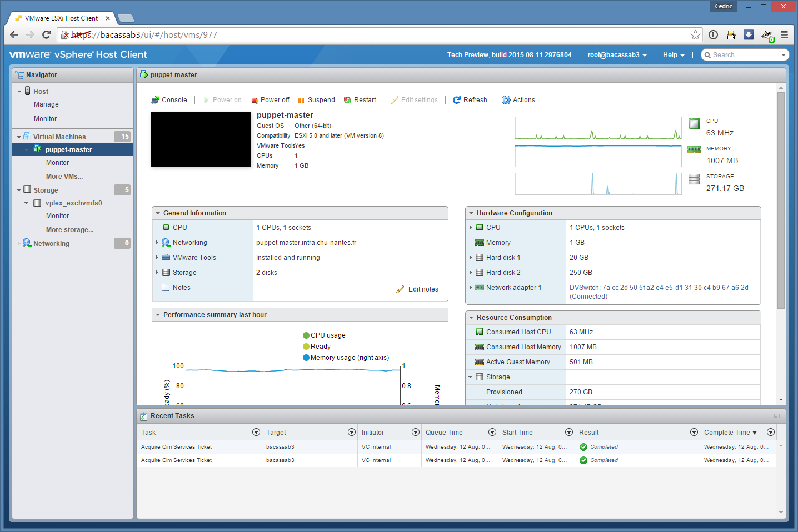Open the Help menu
The height and width of the screenshot is (532, 798).
[673, 55]
